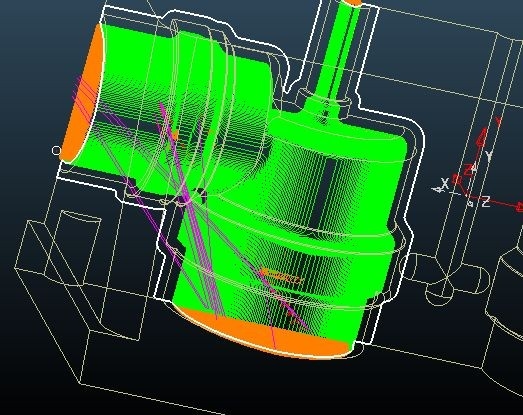This screenshot has width=523, height=415.
Task: Click the small circle marker left of the model
Action: click(x=56, y=150)
